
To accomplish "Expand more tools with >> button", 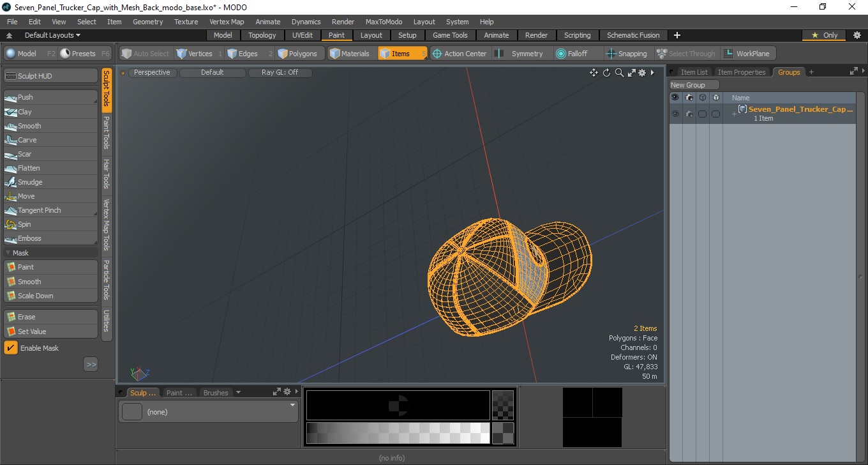I will pyautogui.click(x=91, y=365).
